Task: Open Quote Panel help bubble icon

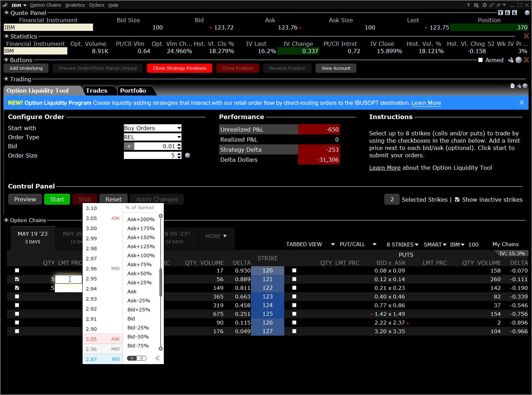Action: pos(527,12)
